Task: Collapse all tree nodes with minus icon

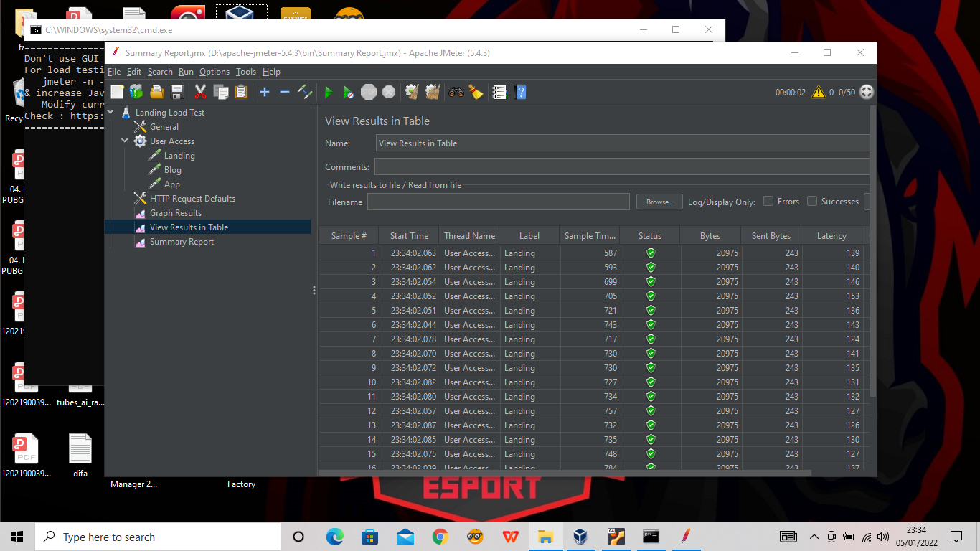Action: click(x=285, y=92)
